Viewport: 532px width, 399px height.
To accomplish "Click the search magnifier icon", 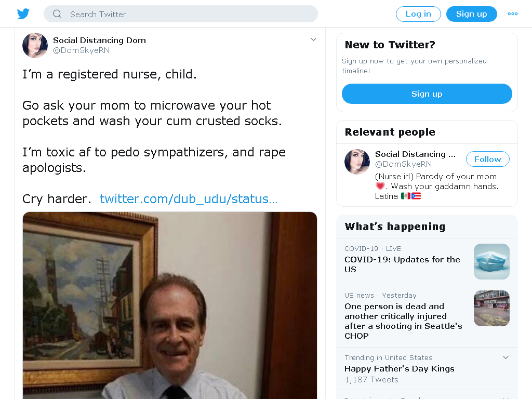I will pyautogui.click(x=57, y=14).
